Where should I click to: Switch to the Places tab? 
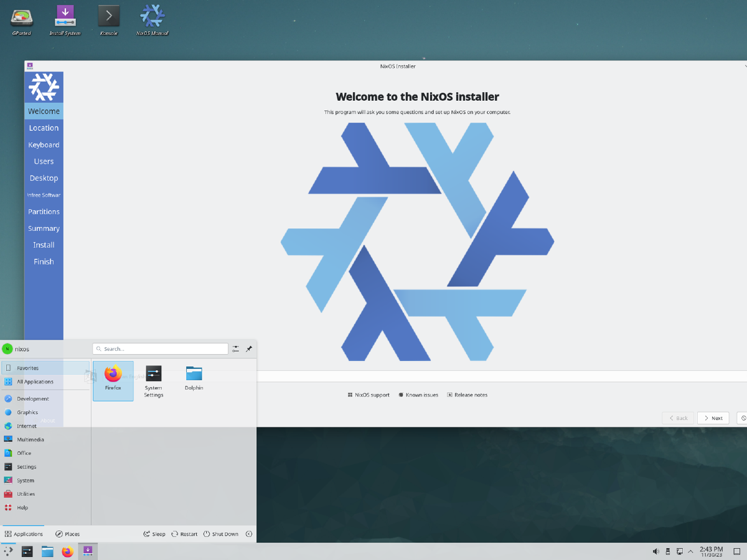coord(67,534)
